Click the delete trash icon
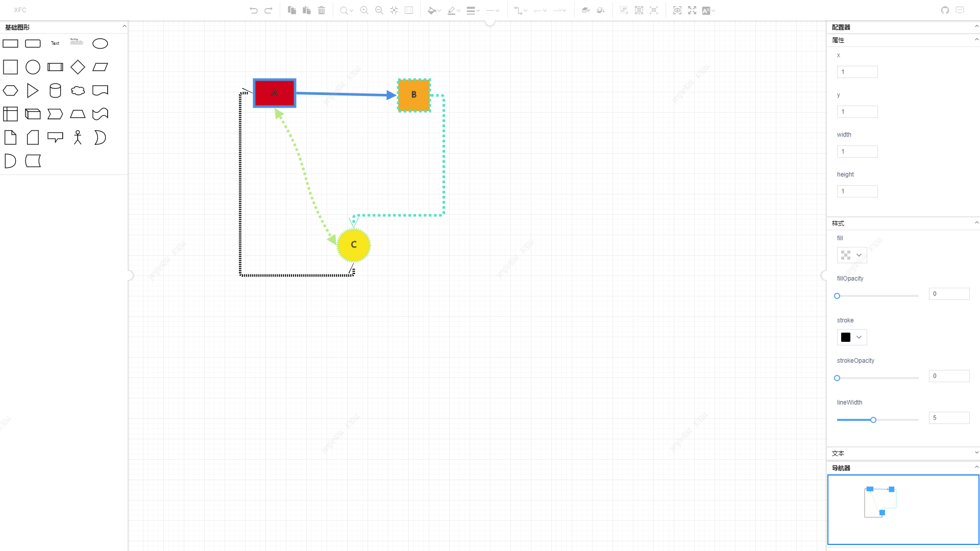Viewport: 980px width, 551px height. (322, 10)
